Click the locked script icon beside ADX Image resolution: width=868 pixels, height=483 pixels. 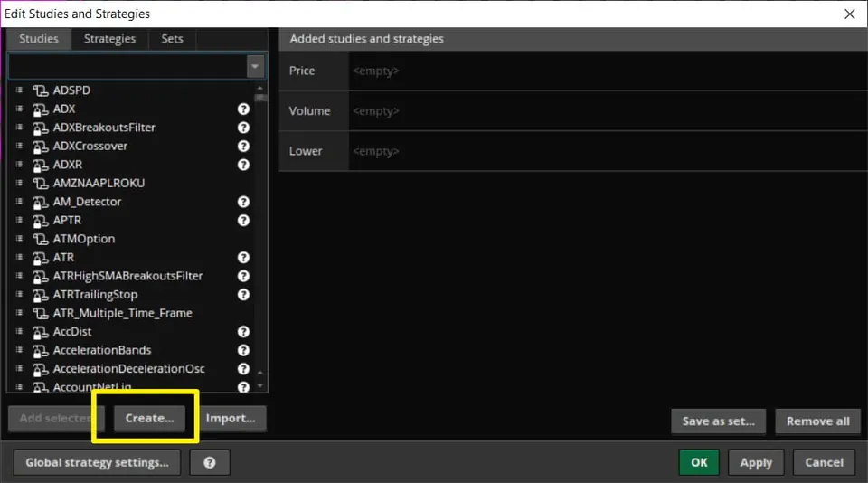click(x=40, y=109)
